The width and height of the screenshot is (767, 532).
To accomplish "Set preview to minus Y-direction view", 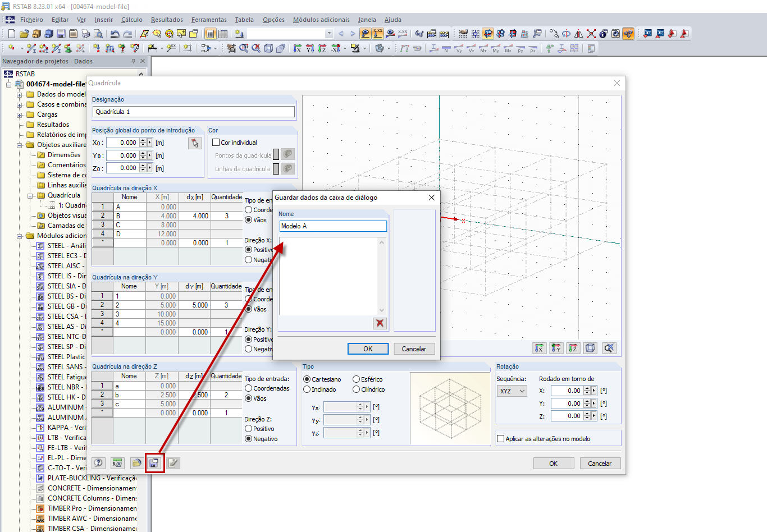I will point(556,348).
